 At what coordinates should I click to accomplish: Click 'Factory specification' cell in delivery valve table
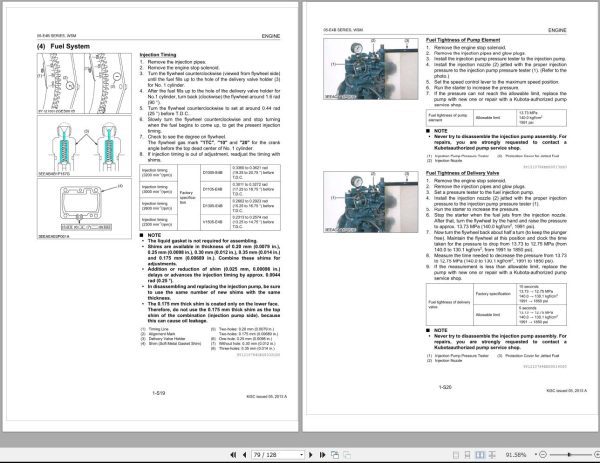click(495, 294)
